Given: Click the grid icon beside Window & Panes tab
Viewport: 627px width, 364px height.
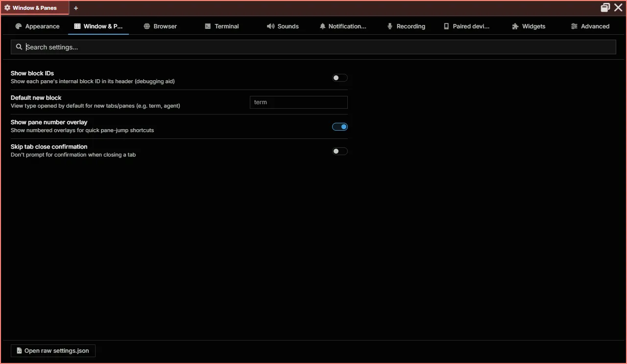Looking at the screenshot, I should click(x=77, y=26).
